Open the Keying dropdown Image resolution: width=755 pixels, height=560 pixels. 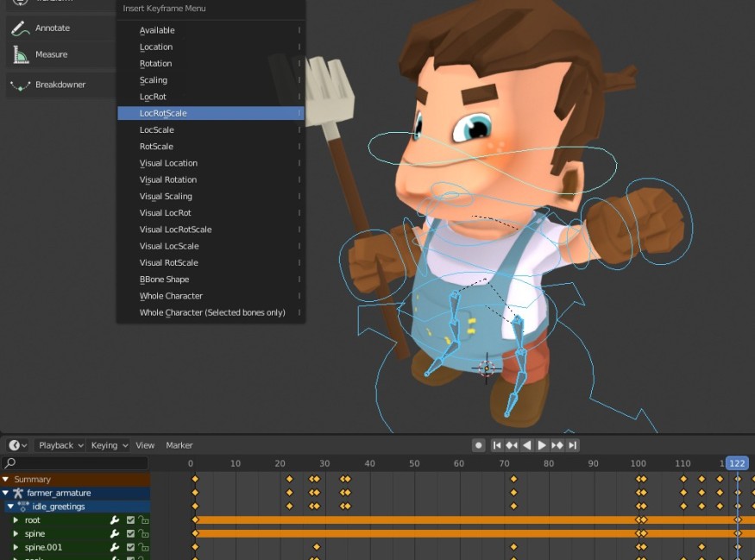click(109, 445)
